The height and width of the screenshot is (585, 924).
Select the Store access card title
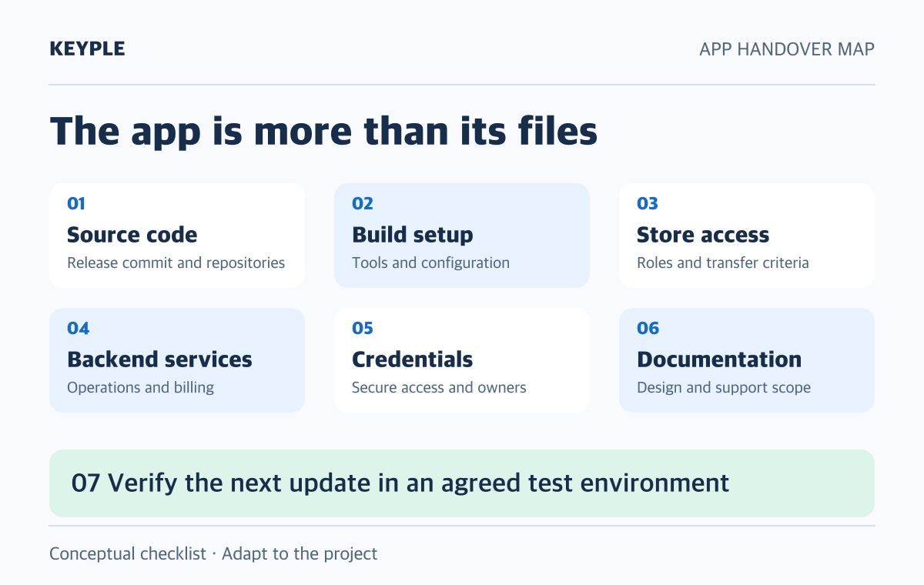pyautogui.click(x=703, y=235)
